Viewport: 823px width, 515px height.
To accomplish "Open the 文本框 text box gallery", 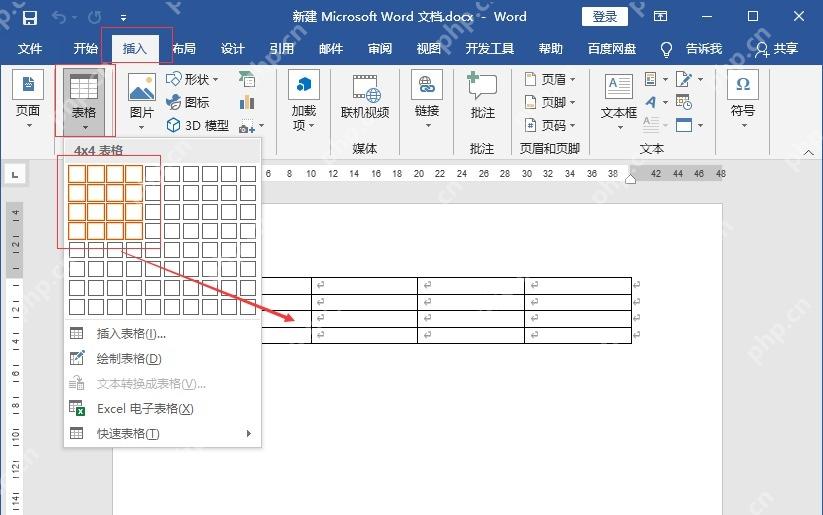I will pos(619,102).
